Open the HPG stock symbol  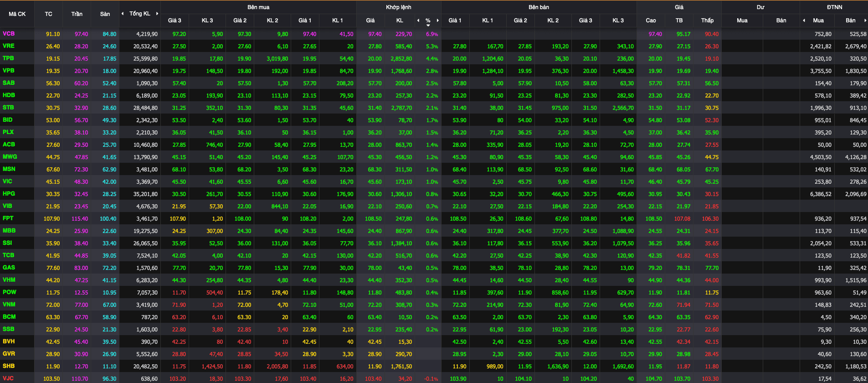pos(9,194)
